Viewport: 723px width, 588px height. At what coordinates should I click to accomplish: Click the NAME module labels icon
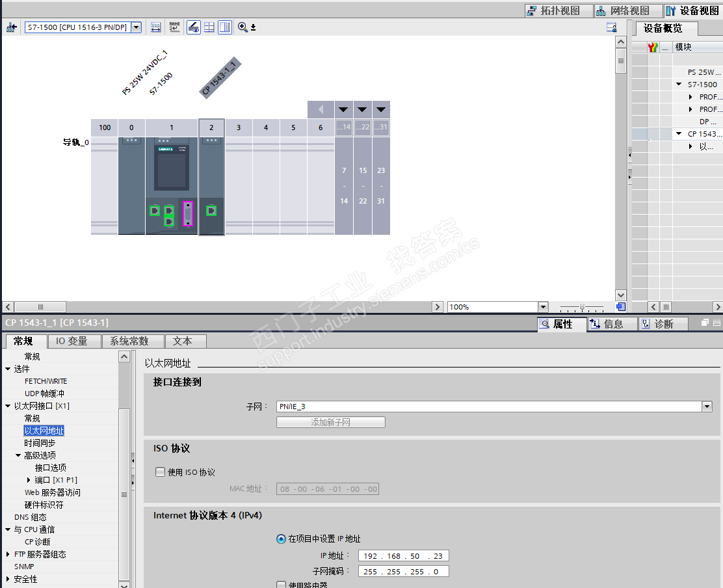pyautogui.click(x=175, y=27)
